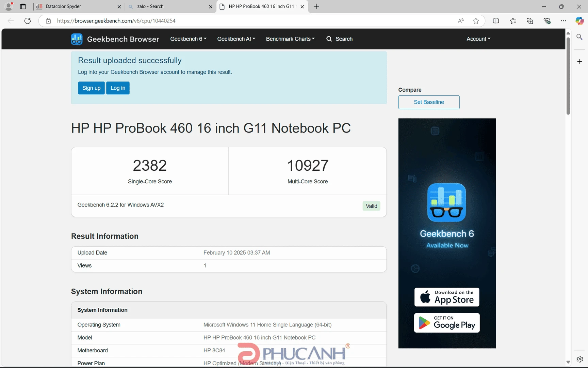The height and width of the screenshot is (368, 588).
Task: Expand the Benchmark Charts dropdown
Action: (x=290, y=39)
